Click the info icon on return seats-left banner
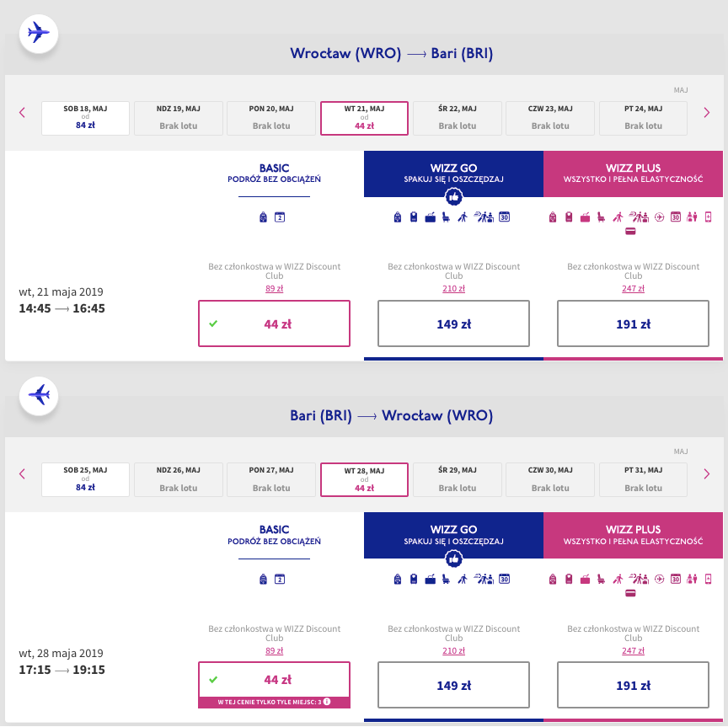Viewport: 728px width, 727px height. 326,702
